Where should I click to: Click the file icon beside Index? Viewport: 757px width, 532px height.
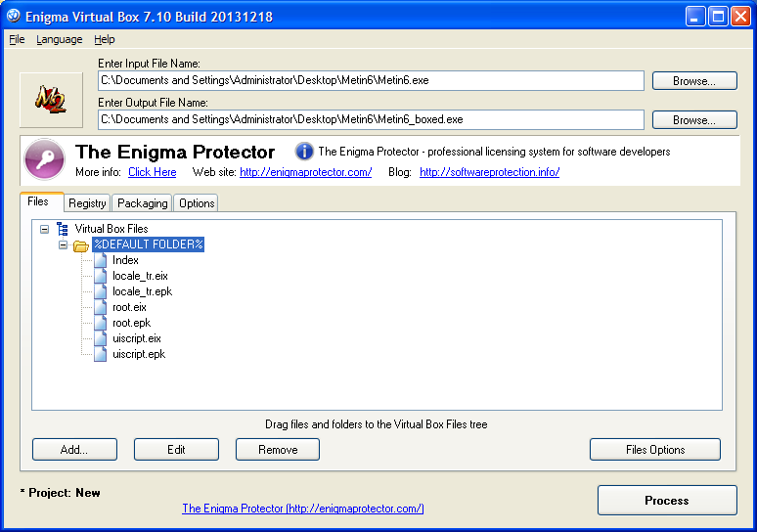point(101,260)
